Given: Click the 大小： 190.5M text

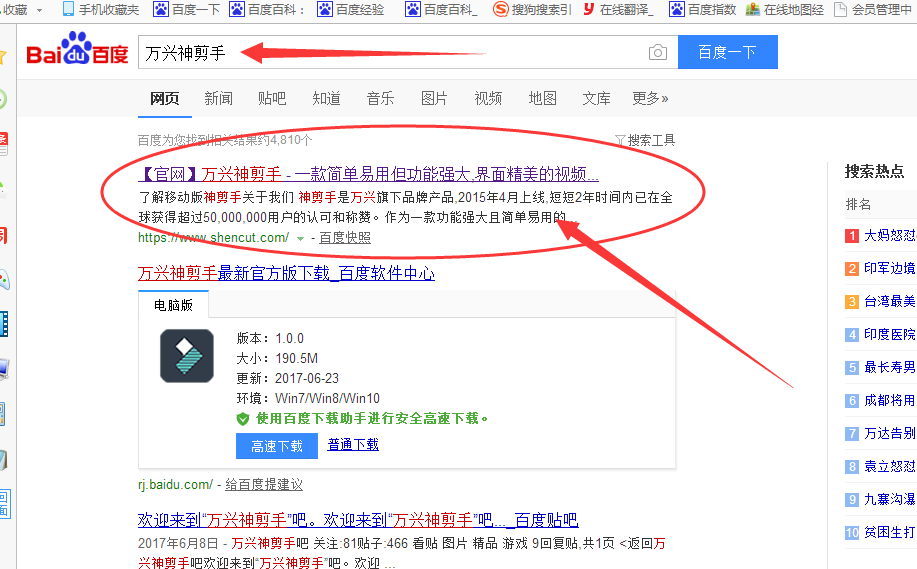Looking at the screenshot, I should pyautogui.click(x=277, y=358).
